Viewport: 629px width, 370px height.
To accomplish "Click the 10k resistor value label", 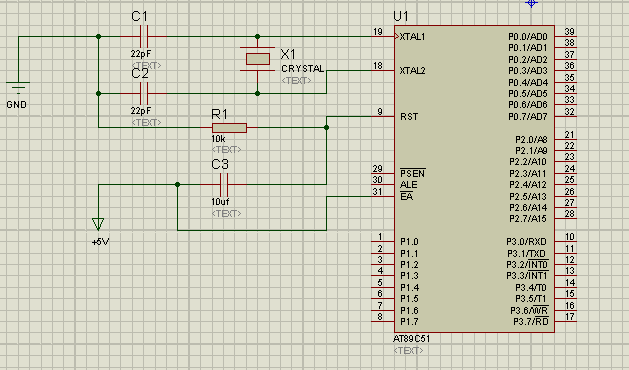I will tap(218, 139).
